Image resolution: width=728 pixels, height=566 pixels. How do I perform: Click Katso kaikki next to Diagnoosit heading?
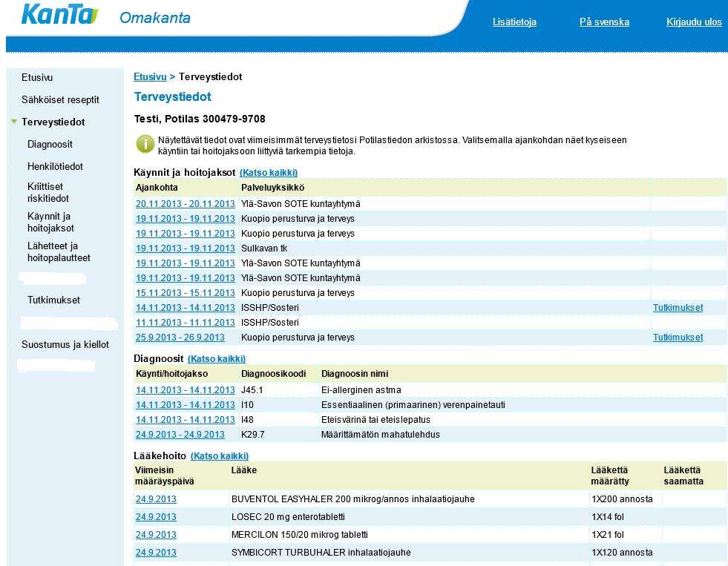(217, 358)
